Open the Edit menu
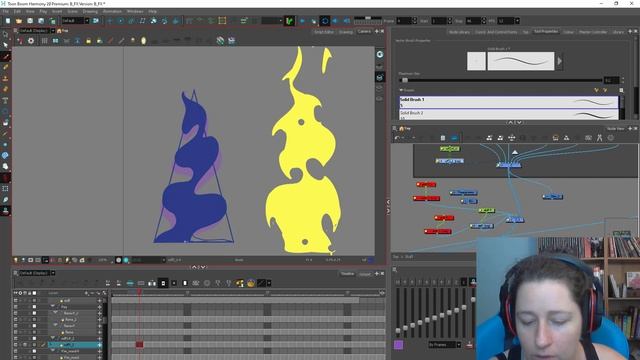This screenshot has width=640, height=360. pos(17,11)
